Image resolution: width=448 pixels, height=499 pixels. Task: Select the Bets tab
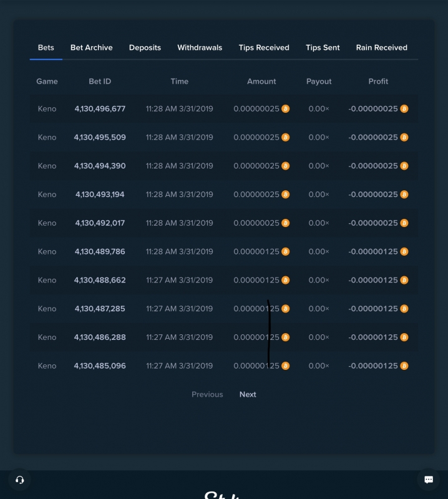coord(46,48)
